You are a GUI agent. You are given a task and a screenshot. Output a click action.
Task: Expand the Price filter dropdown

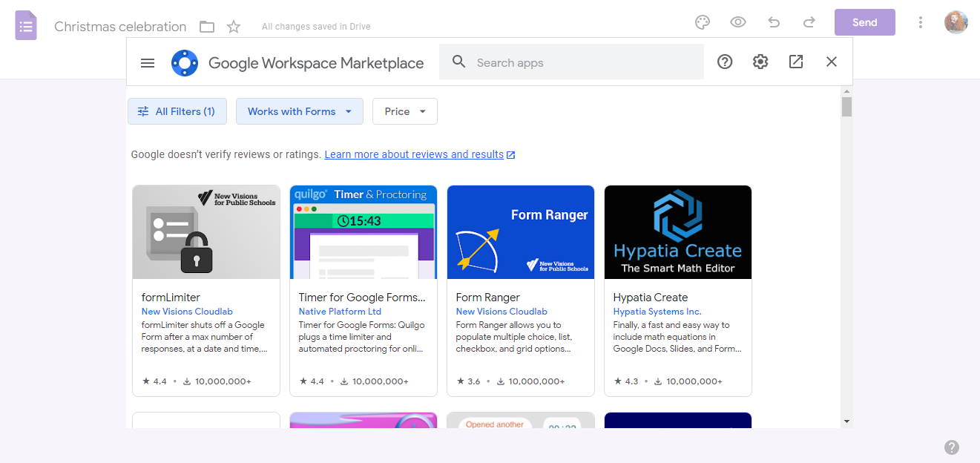tap(405, 111)
